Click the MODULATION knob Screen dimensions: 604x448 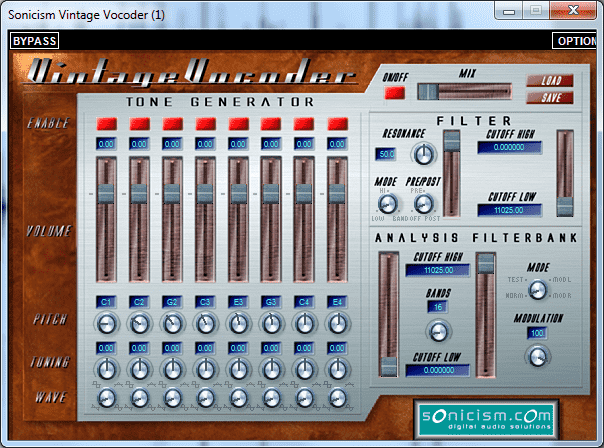(x=537, y=356)
